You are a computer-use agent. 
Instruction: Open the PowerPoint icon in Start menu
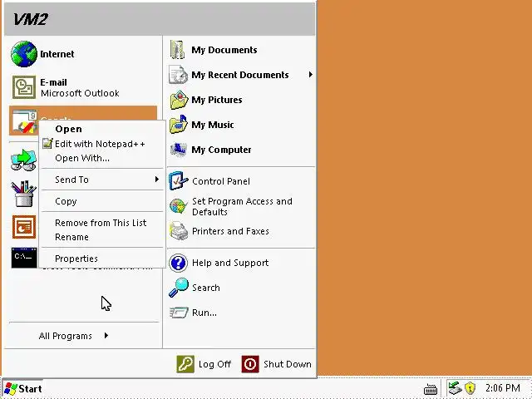pyautogui.click(x=24, y=227)
